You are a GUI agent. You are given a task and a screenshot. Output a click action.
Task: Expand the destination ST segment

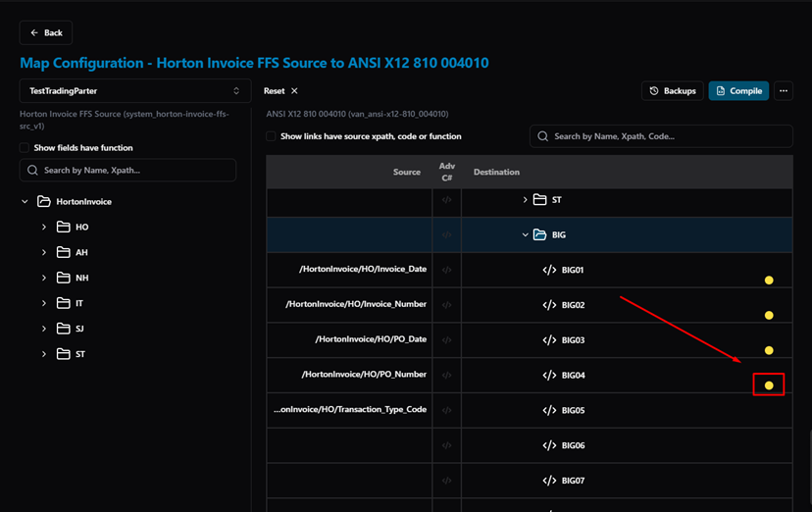[x=525, y=199]
